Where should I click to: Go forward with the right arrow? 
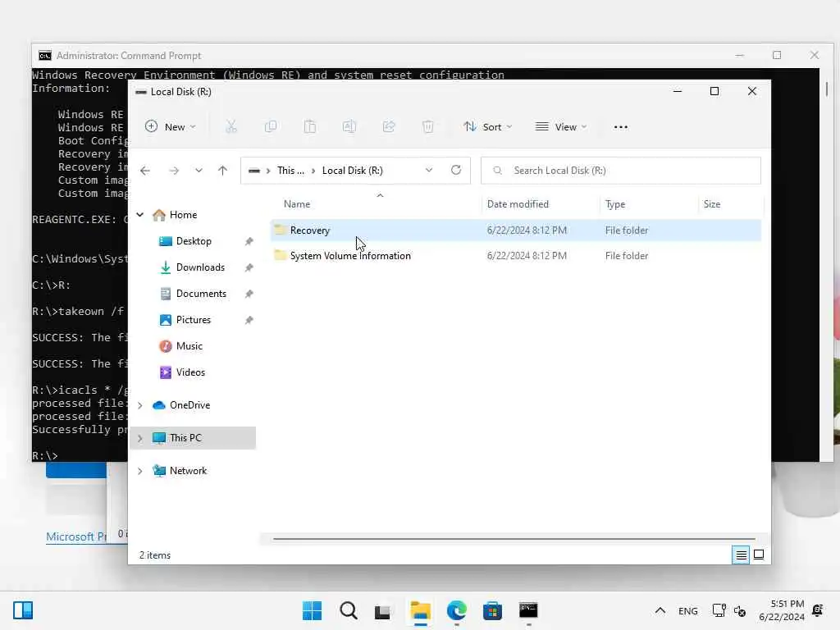click(174, 171)
